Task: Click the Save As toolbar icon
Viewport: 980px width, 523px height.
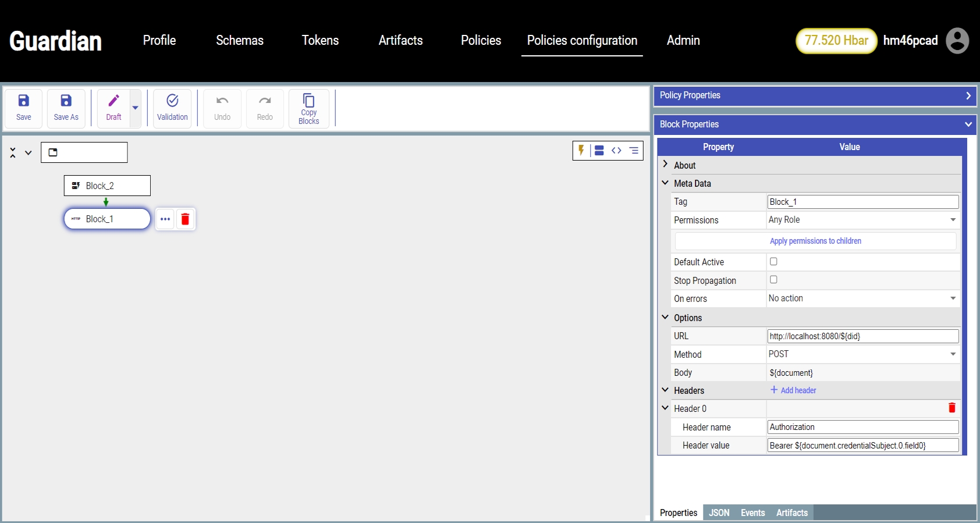Action: (x=66, y=101)
